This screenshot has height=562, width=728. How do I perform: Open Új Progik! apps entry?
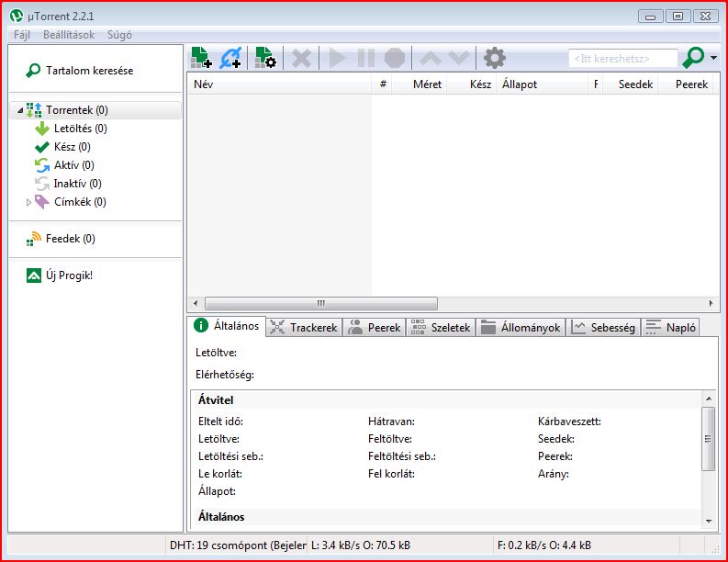[x=60, y=275]
